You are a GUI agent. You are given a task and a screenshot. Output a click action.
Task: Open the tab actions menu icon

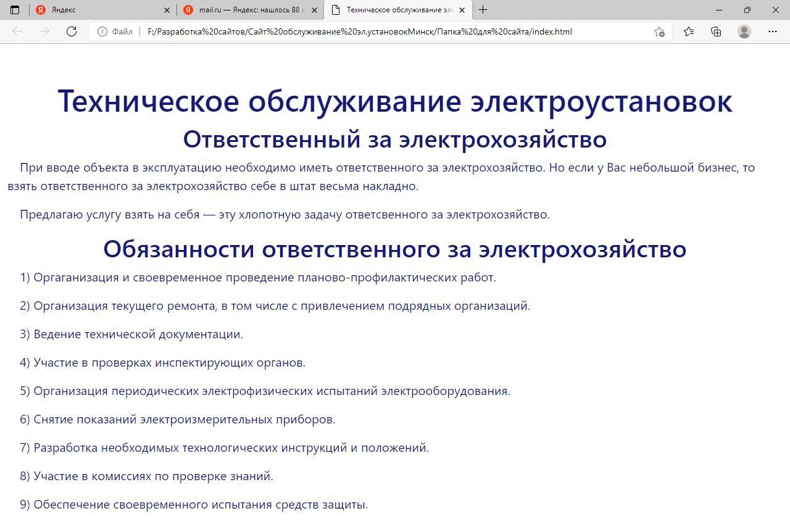point(15,10)
